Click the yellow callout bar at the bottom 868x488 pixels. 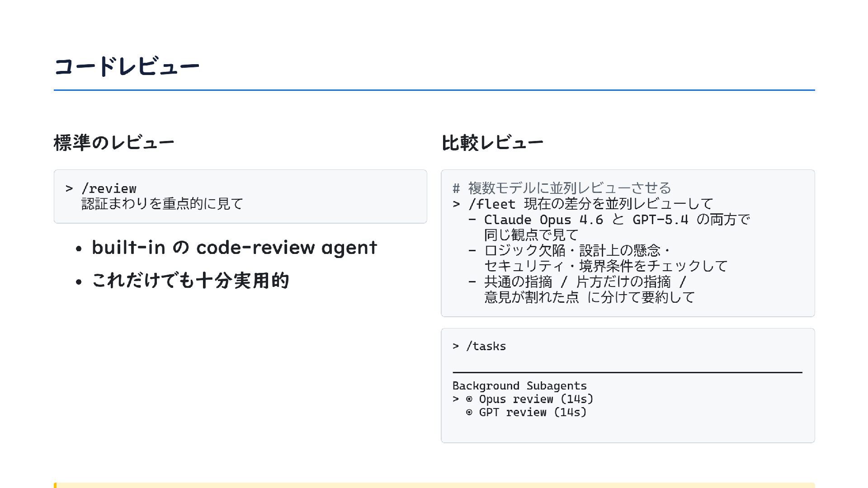point(434,485)
